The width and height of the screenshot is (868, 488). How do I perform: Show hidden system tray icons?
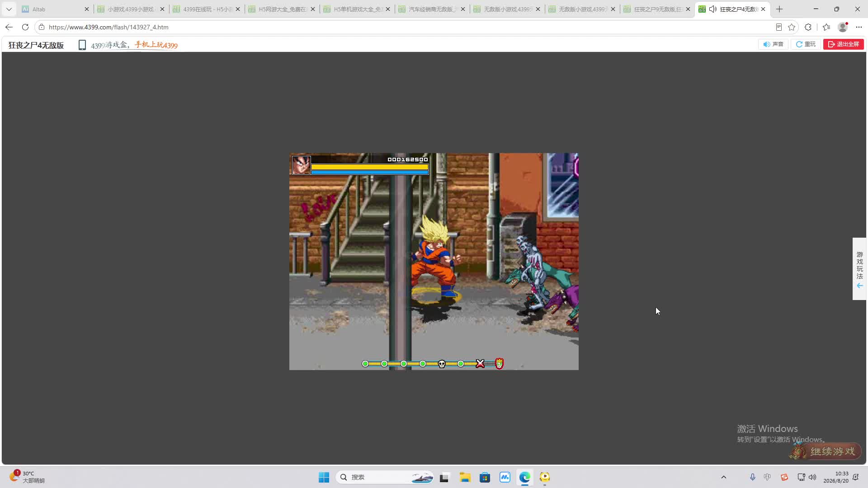point(724,477)
